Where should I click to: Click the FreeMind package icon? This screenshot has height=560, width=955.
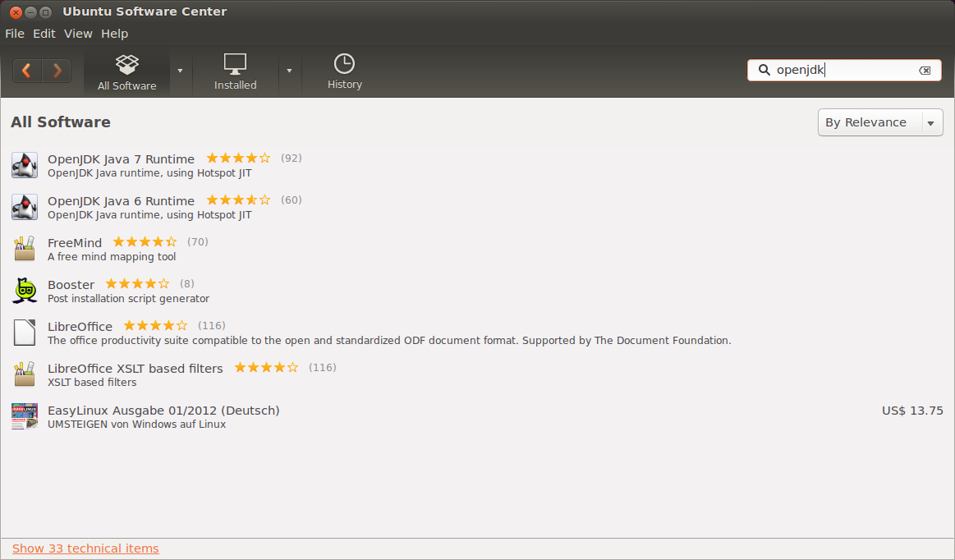tap(25, 249)
